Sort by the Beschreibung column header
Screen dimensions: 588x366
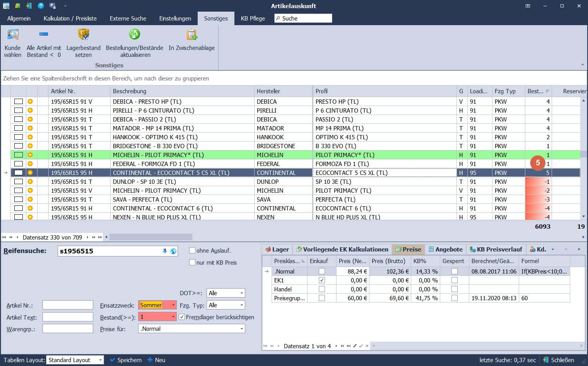click(182, 91)
